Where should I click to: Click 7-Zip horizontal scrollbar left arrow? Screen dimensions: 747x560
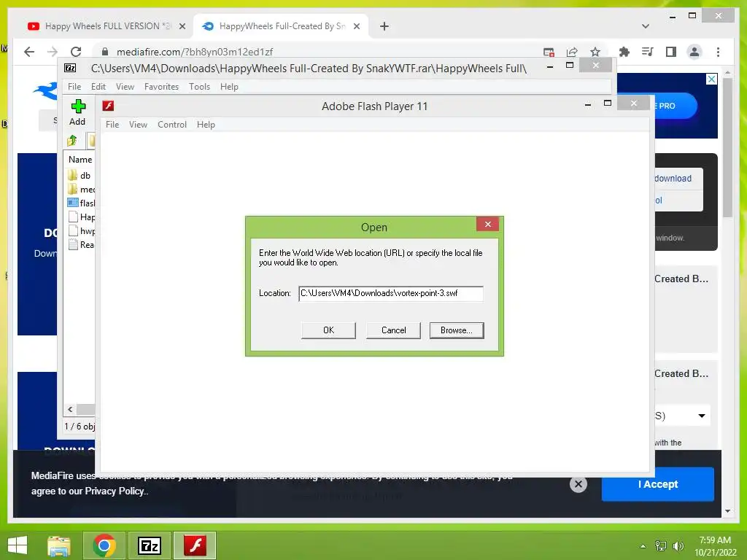point(71,409)
